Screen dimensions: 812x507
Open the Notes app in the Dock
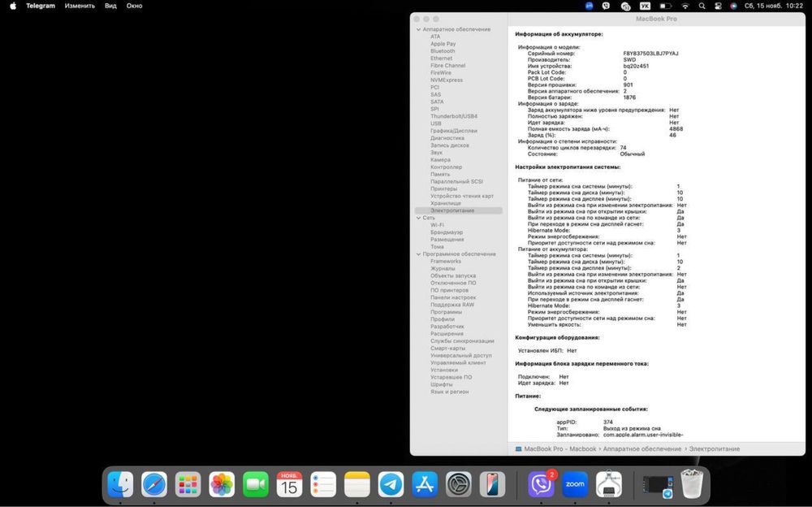pos(357,485)
